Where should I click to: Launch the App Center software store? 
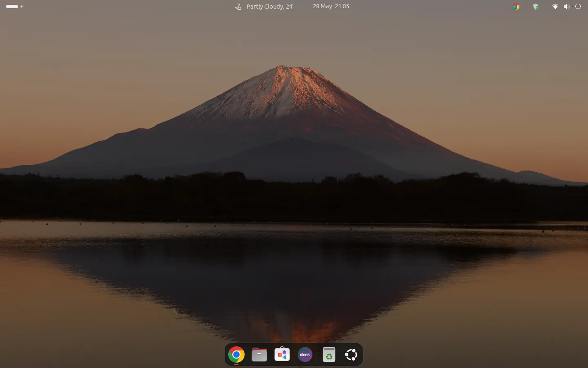[x=282, y=355]
